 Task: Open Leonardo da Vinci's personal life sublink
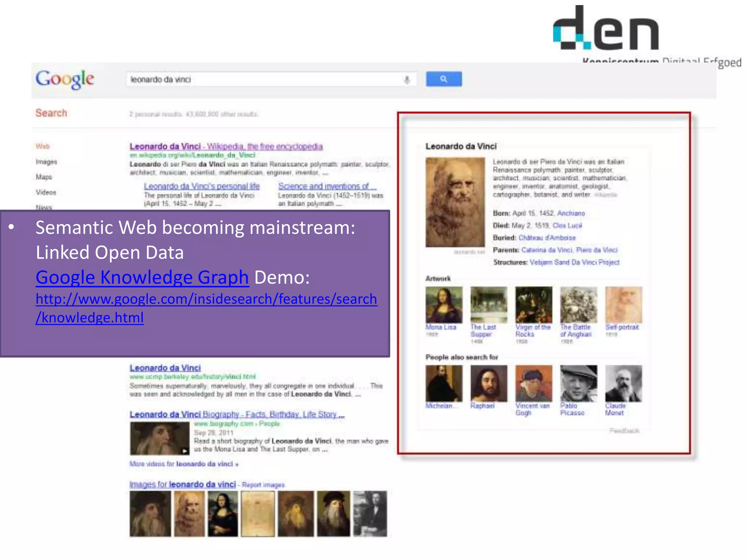tap(202, 186)
